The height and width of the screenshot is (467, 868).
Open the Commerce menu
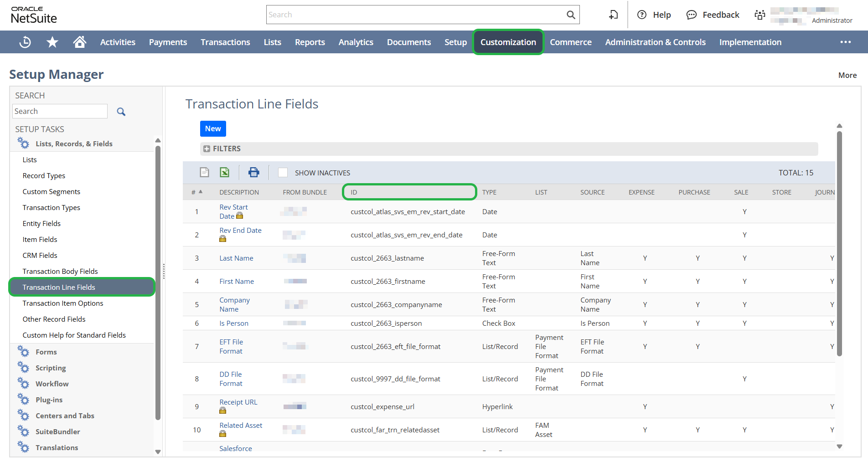pos(570,42)
